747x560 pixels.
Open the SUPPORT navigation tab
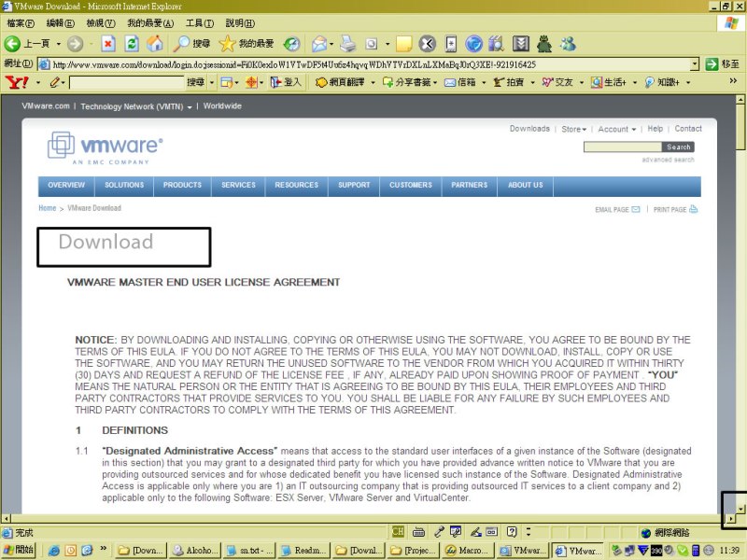pos(354,185)
